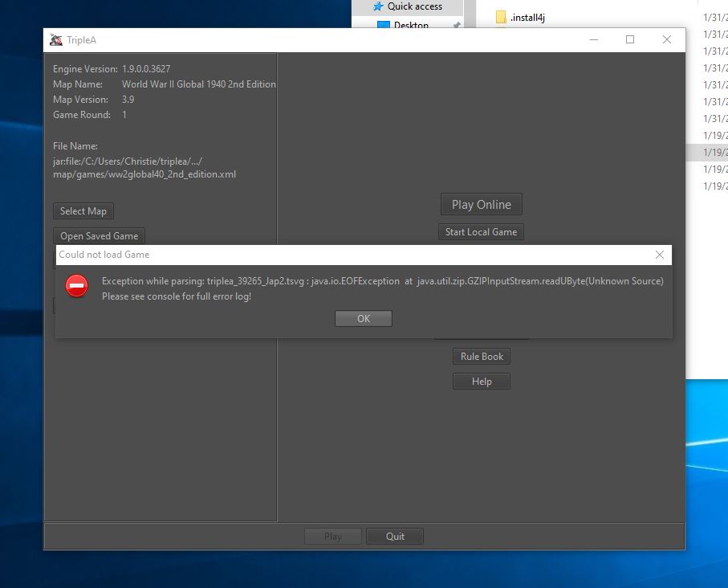Maximize the TripleA window

pyautogui.click(x=630, y=40)
